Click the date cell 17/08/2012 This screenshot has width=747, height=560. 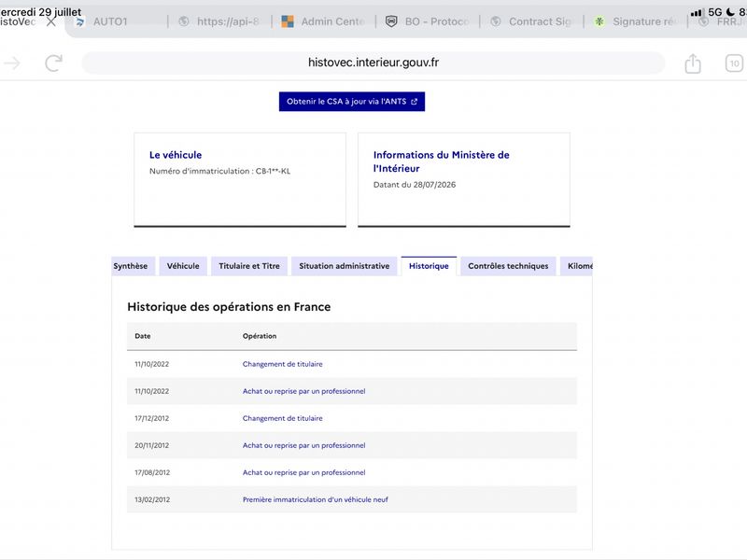(152, 472)
